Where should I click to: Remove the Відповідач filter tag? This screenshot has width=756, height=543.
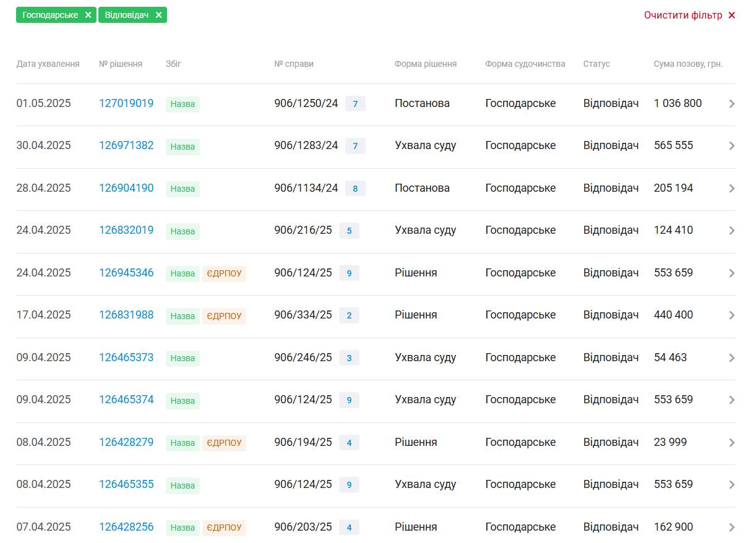click(x=158, y=15)
